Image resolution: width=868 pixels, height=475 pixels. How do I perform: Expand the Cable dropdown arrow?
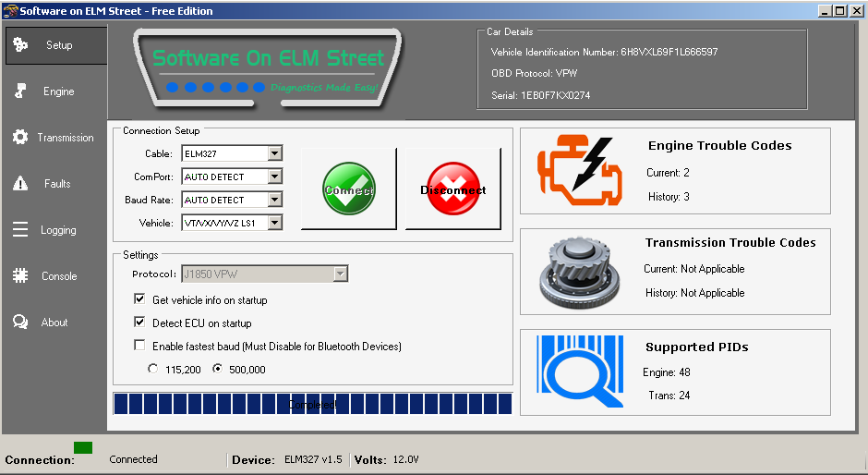tap(275, 153)
